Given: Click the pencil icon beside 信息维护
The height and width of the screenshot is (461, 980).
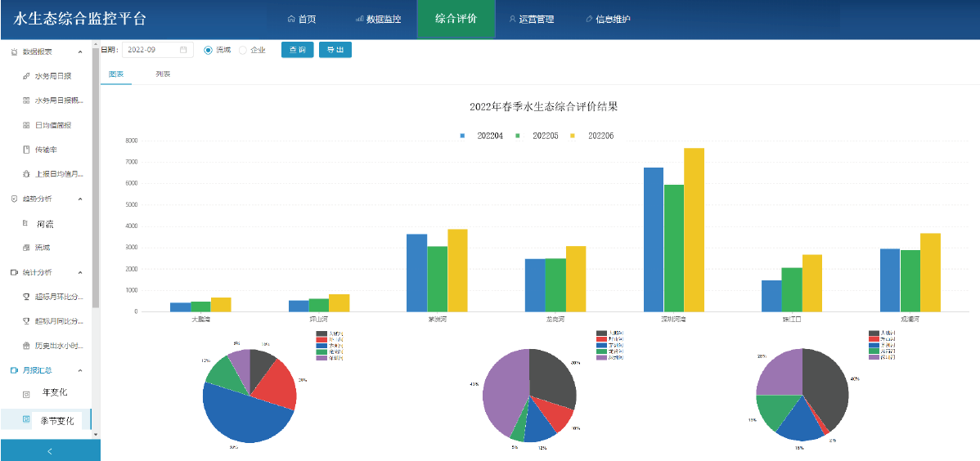Looking at the screenshot, I should click(589, 20).
